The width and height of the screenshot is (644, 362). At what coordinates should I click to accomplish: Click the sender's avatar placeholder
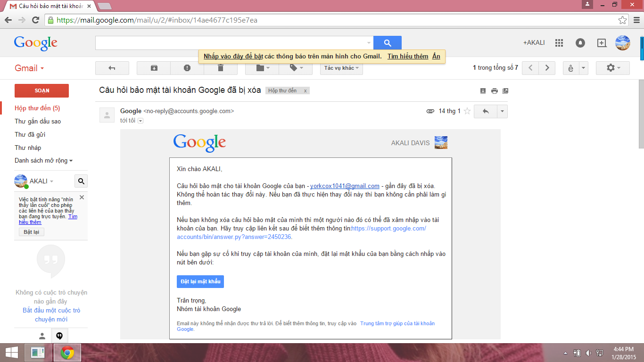[x=107, y=115]
